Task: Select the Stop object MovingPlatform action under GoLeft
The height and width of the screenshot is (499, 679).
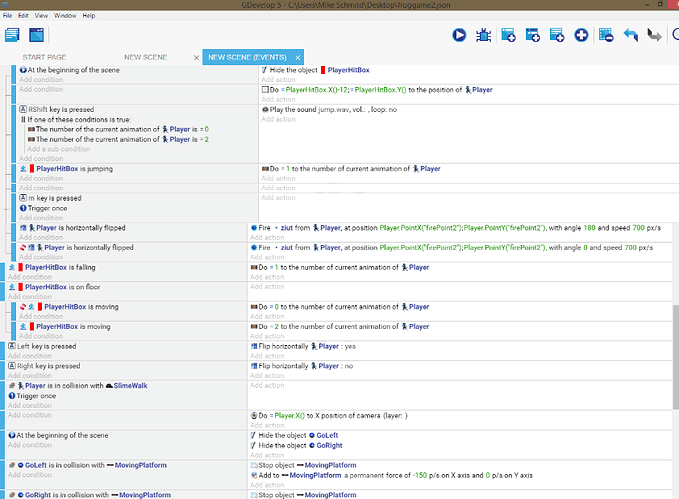Action: 304,465
